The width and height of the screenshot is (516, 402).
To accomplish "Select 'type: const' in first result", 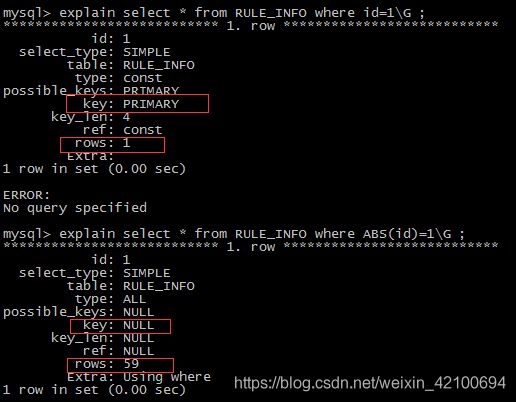I will (119, 78).
